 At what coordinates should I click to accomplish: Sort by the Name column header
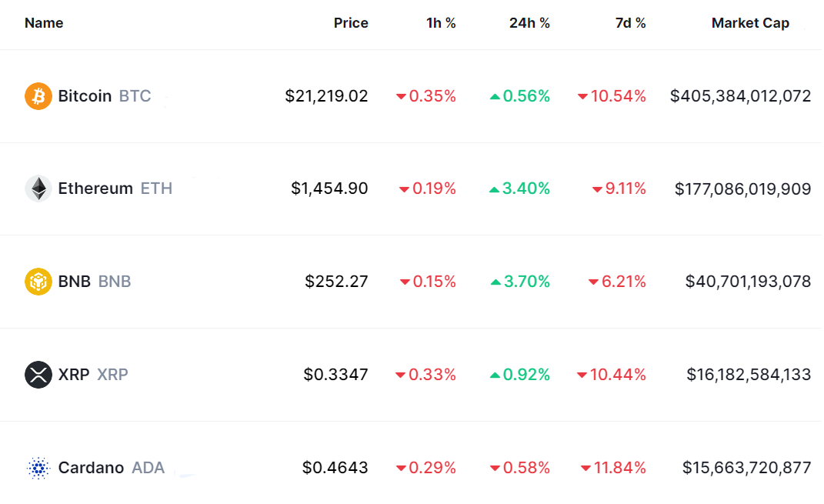click(x=44, y=23)
